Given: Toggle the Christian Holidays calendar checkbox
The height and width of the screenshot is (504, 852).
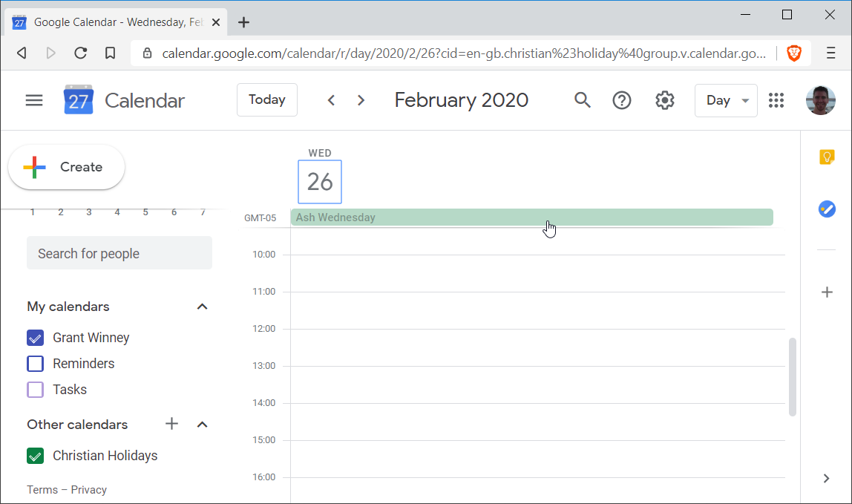Looking at the screenshot, I should pyautogui.click(x=36, y=456).
